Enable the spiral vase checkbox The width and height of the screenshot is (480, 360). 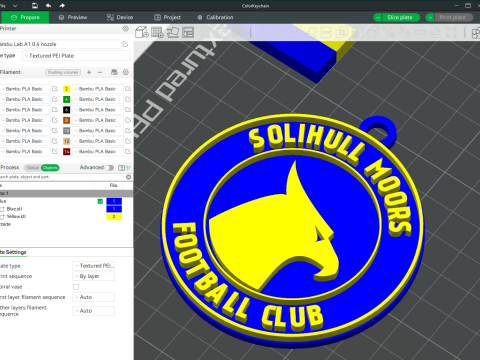coord(76,287)
